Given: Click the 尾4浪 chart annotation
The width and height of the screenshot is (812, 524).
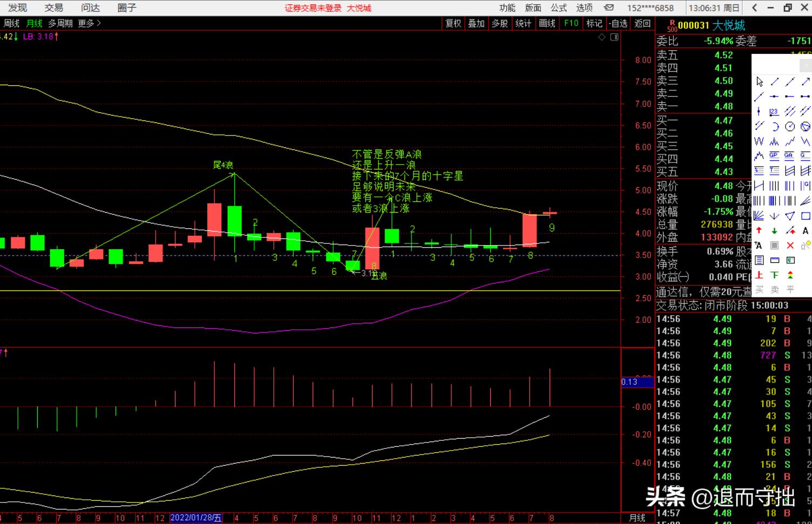Looking at the screenshot, I should 223,165.
